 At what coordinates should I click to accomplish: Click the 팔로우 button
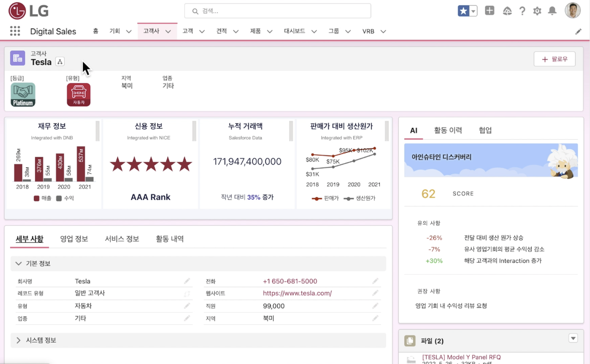[554, 59]
